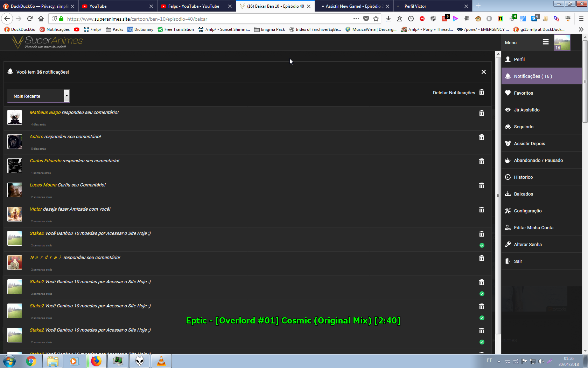Toggle green check on second Stake2 notification
The width and height of the screenshot is (588, 368).
pos(482,294)
